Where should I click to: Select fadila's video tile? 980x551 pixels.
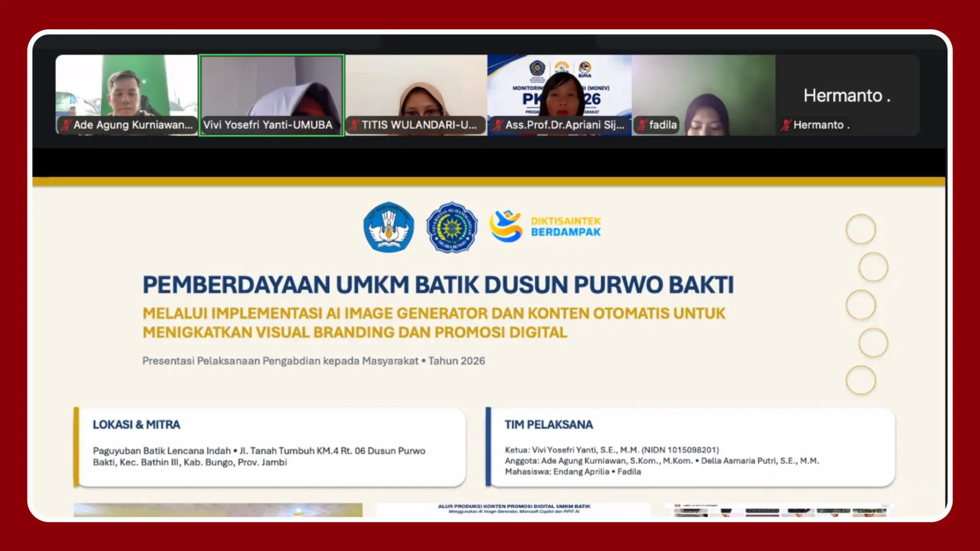(704, 95)
